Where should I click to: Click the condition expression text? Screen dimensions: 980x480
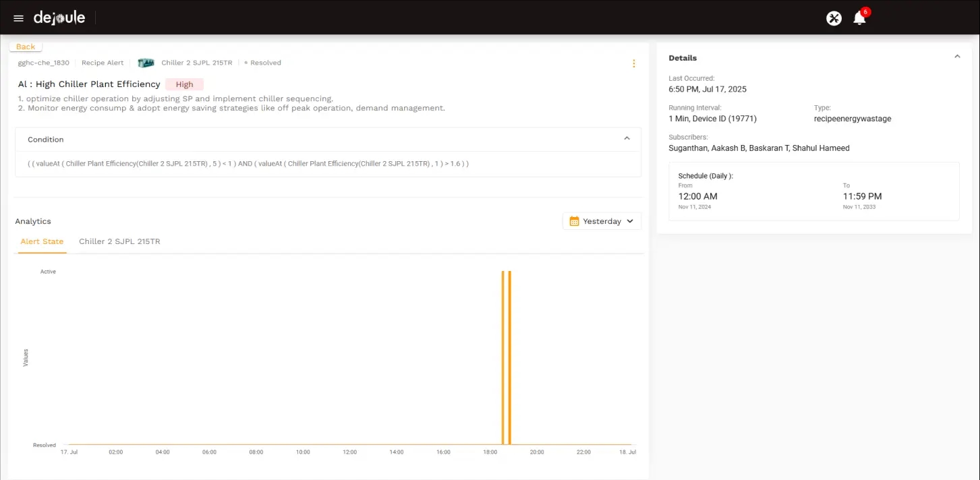(x=248, y=164)
